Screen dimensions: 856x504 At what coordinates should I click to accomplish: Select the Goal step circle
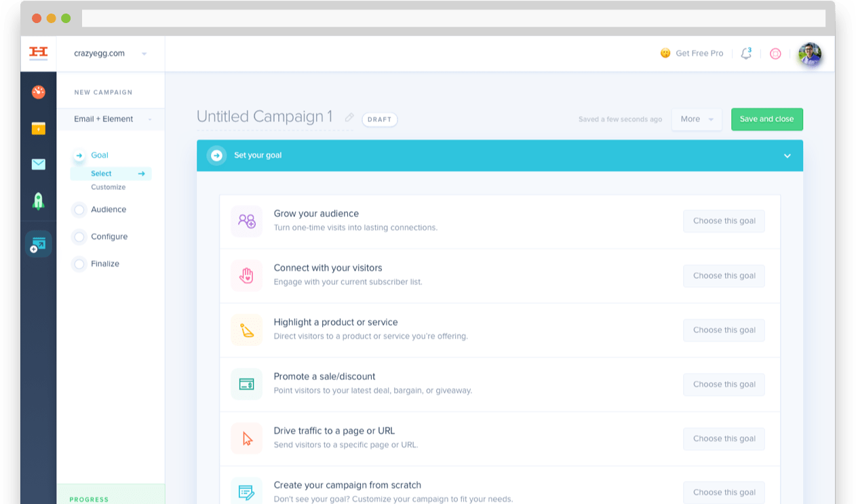79,155
